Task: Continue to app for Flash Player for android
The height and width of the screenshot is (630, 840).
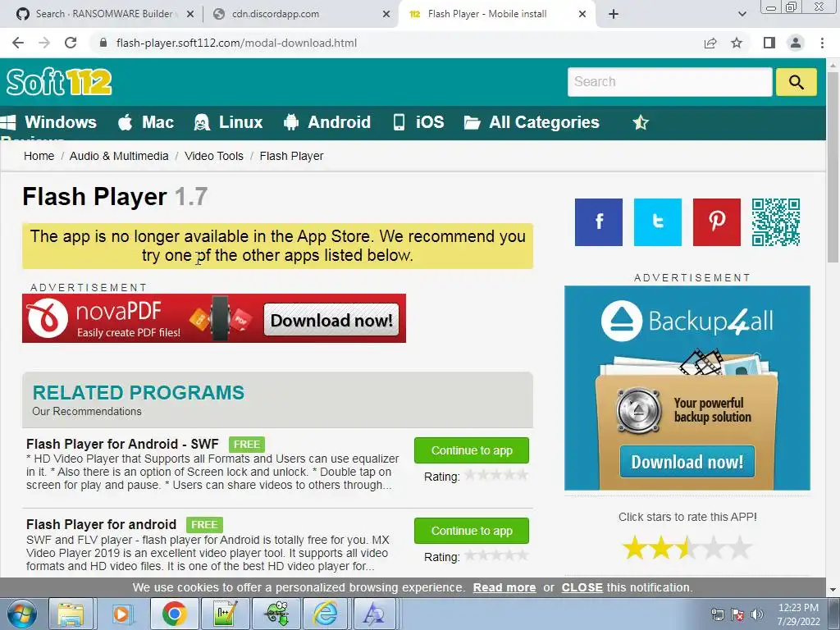Action: point(472,531)
